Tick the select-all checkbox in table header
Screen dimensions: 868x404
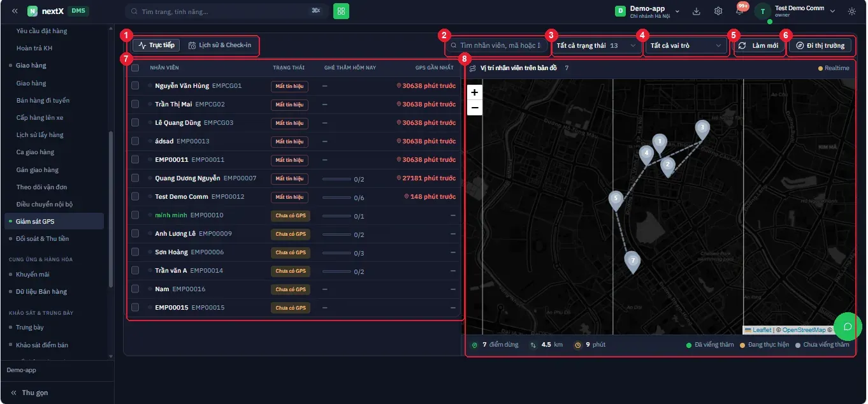pyautogui.click(x=135, y=67)
